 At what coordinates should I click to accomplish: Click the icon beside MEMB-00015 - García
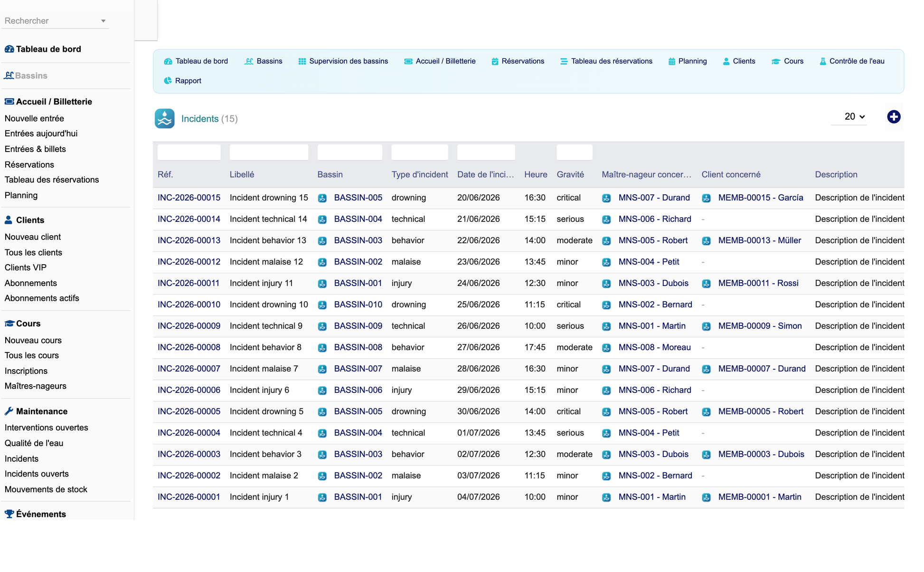click(707, 198)
